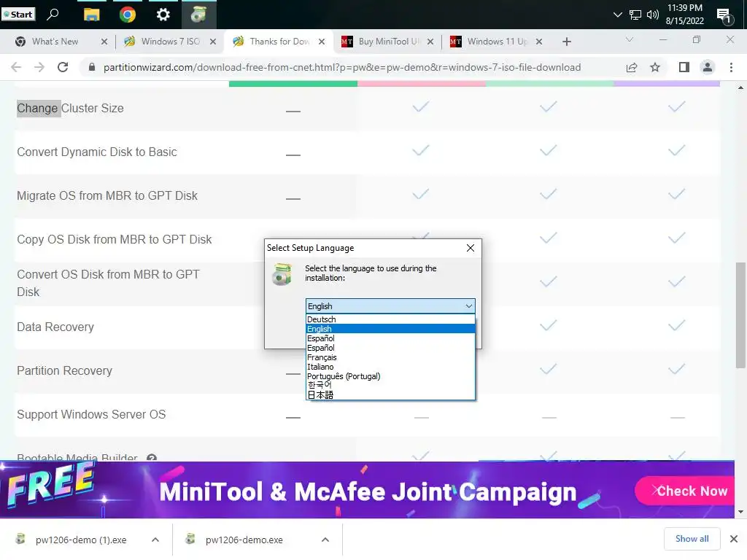The height and width of the screenshot is (560, 747).
Task: Click the volume speaker tray icon
Action: point(652,15)
